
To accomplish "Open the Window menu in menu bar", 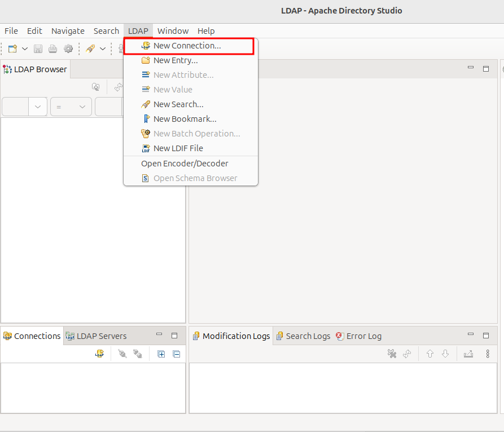I will point(173,31).
